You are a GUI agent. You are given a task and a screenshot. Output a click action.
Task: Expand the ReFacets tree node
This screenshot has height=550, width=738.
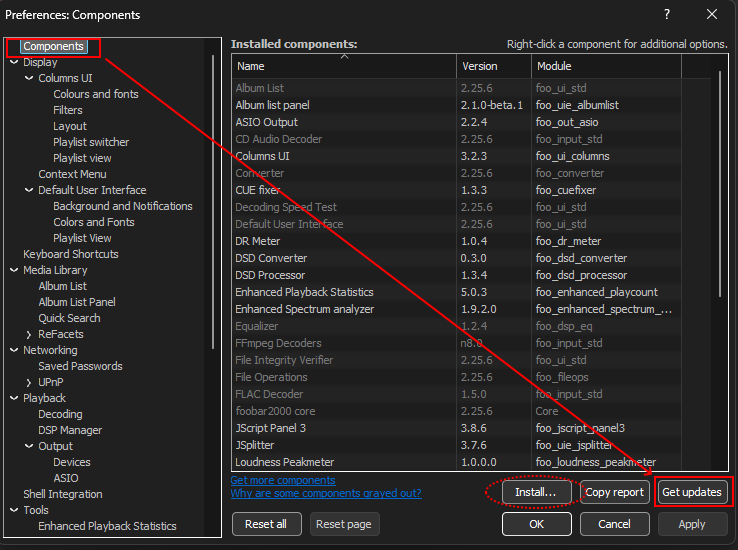(29, 334)
